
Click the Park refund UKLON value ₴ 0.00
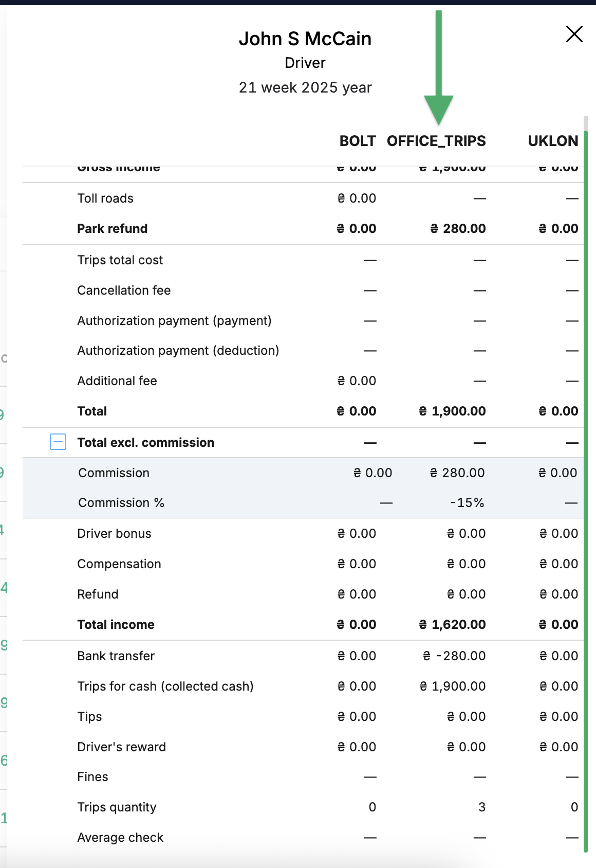(x=558, y=229)
